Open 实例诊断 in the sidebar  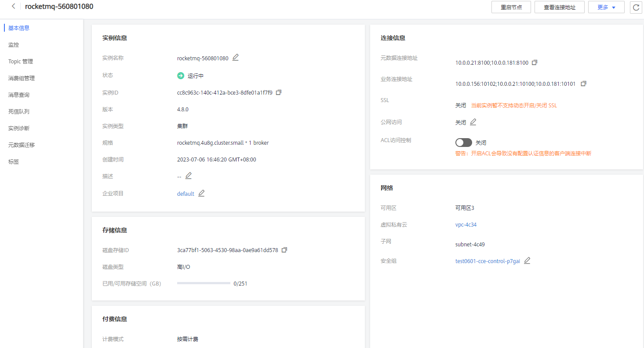19,128
